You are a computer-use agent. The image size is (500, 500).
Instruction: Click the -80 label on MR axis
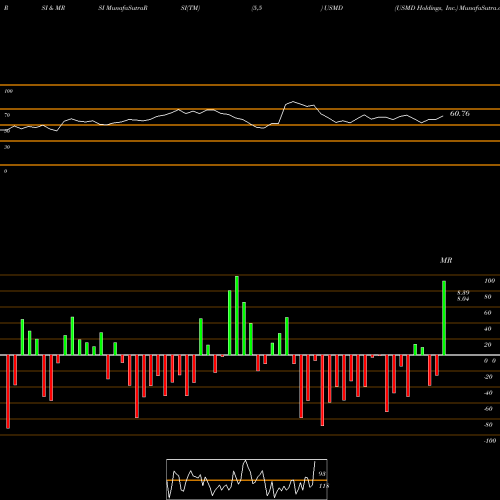[x=488, y=425]
